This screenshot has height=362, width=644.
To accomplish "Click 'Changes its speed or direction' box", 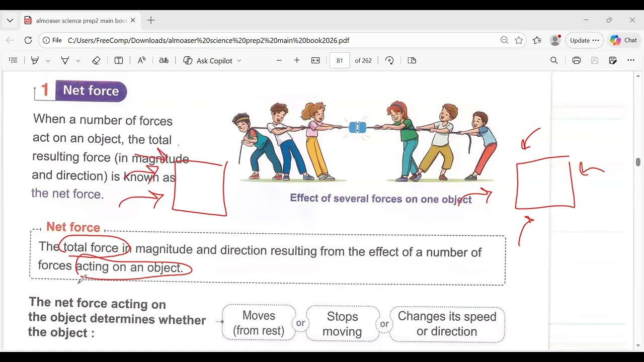I will coord(447,324).
